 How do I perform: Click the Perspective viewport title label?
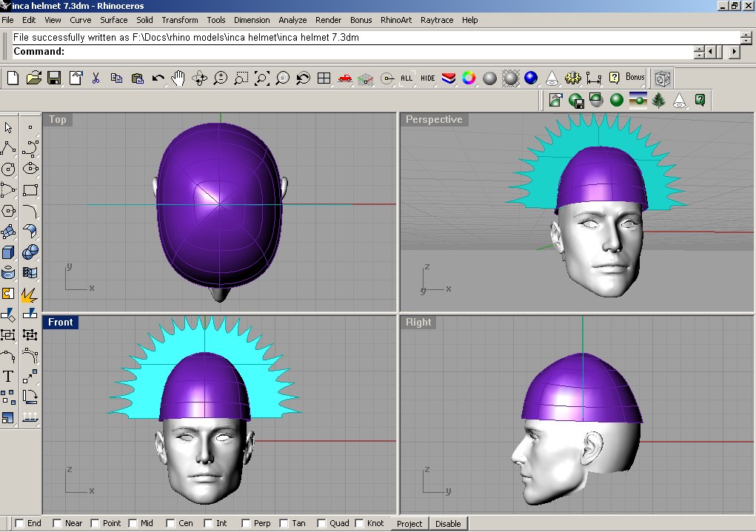[433, 120]
